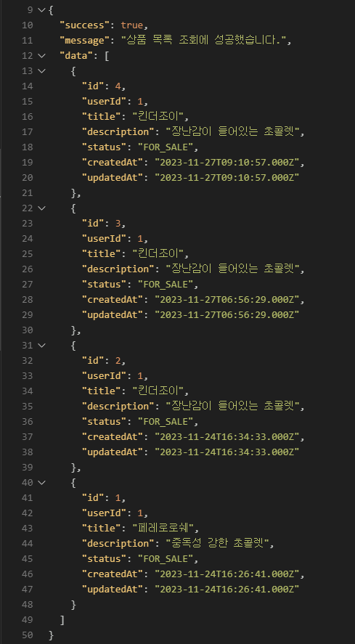Click the "상품 목록 조회에 성공했습니다." string

(x=203, y=40)
